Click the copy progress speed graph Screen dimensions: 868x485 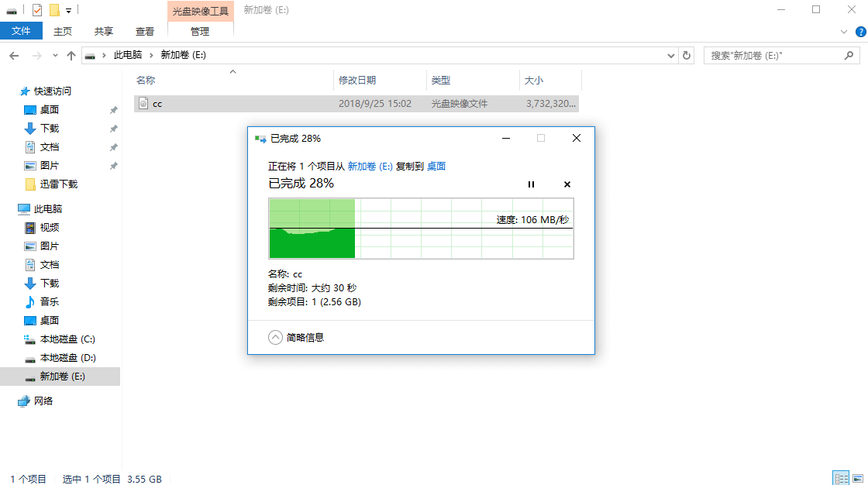421,229
